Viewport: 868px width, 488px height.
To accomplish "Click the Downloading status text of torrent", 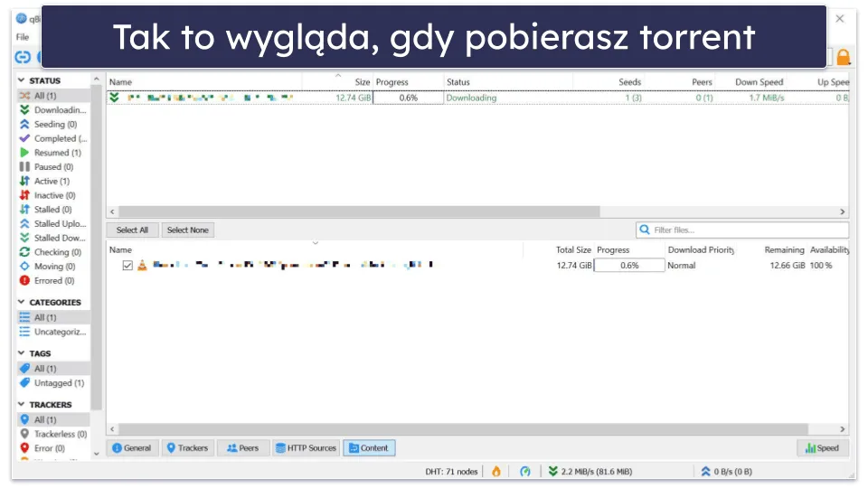I will point(471,98).
